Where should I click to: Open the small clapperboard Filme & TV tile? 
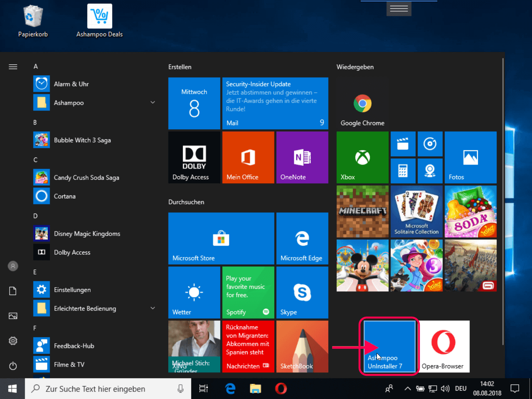(403, 144)
